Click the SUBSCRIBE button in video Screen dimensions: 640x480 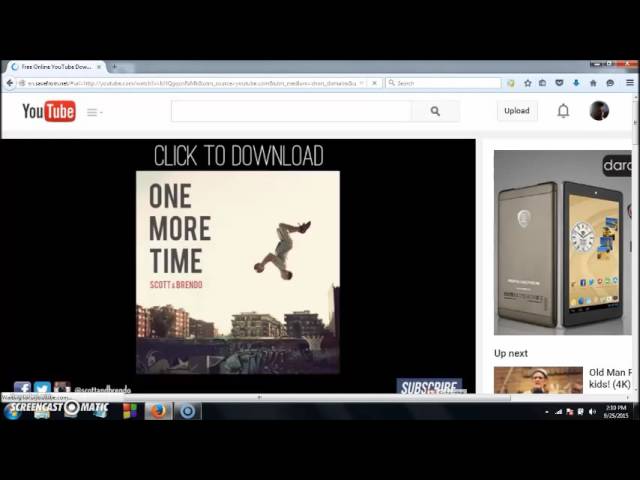click(x=429, y=387)
